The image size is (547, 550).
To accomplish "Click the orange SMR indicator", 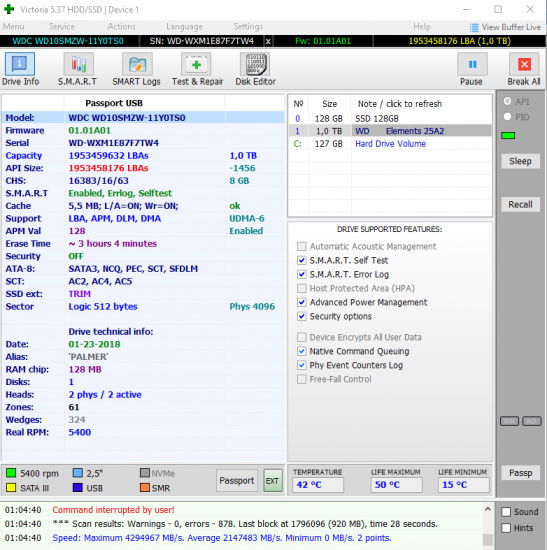I will [x=145, y=488].
